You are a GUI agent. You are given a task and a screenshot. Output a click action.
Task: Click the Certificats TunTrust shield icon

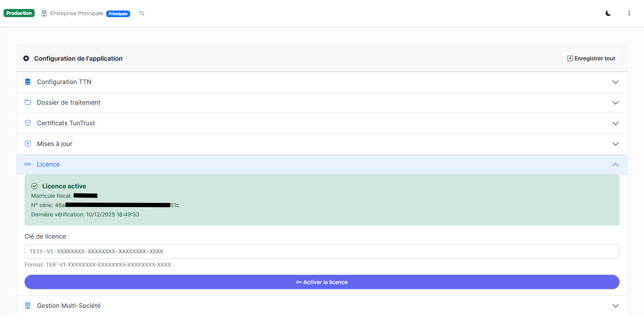[28, 123]
